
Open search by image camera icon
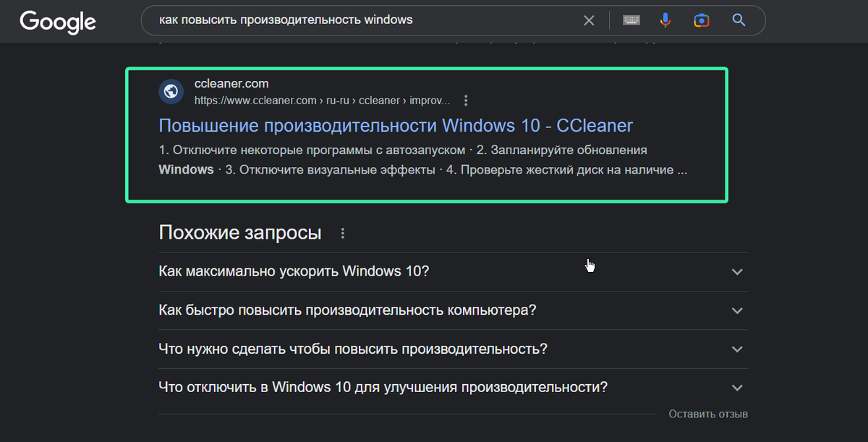click(701, 20)
